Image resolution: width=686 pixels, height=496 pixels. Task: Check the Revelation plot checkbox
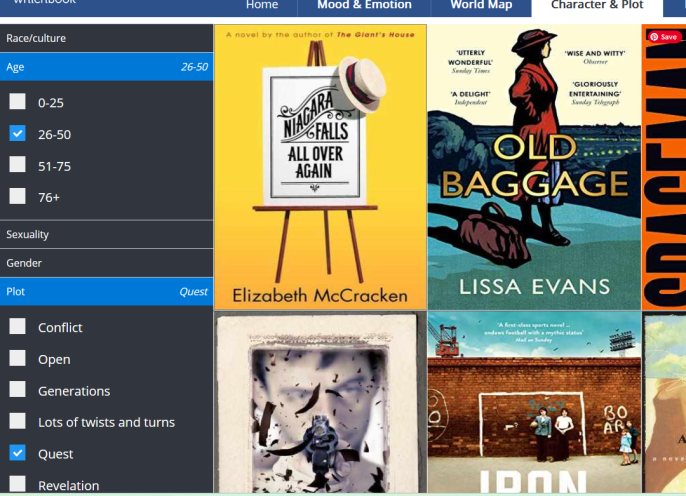coord(18,484)
